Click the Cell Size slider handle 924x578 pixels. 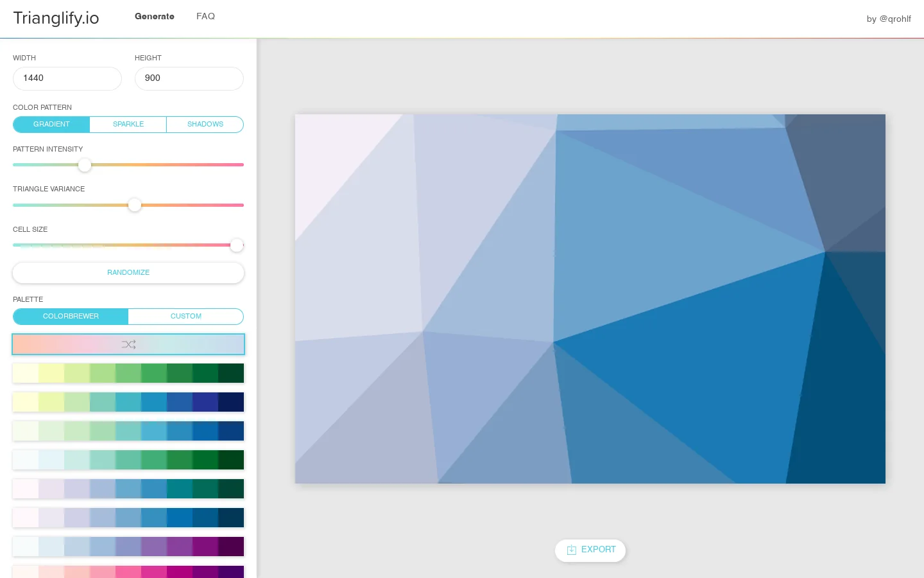click(237, 245)
